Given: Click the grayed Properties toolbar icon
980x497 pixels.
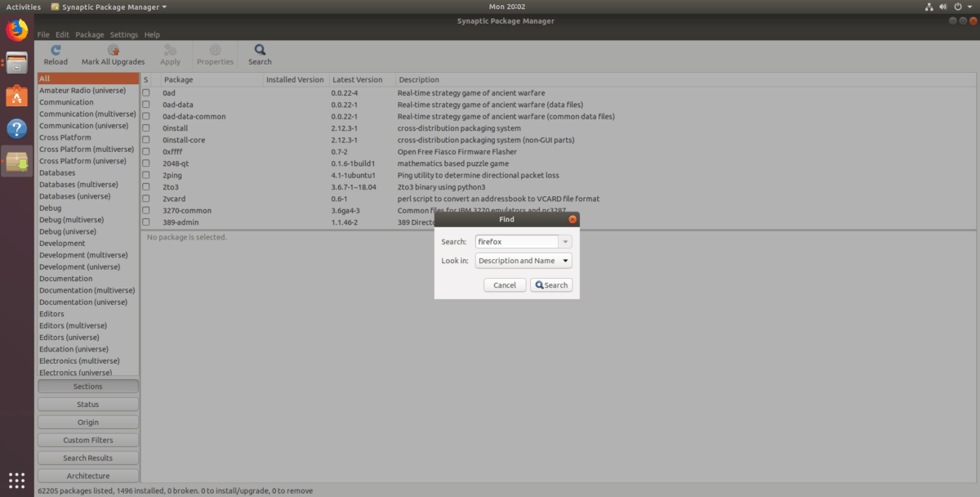Looking at the screenshot, I should coord(215,50).
